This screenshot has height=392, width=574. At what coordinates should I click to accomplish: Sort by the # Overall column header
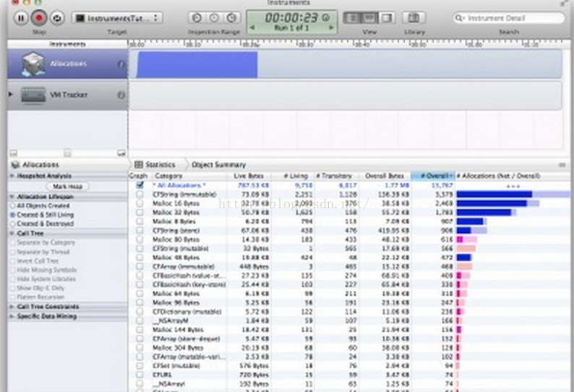(x=433, y=176)
